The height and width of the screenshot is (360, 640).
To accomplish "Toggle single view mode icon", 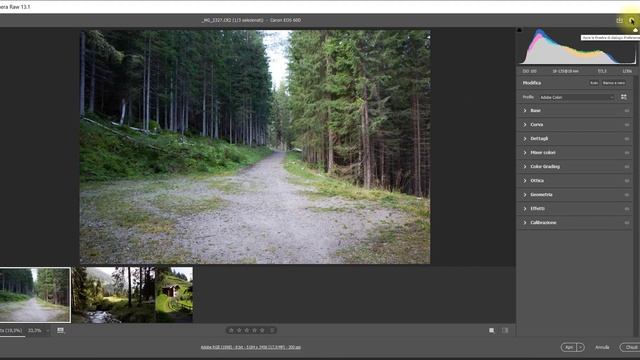I will (x=492, y=331).
